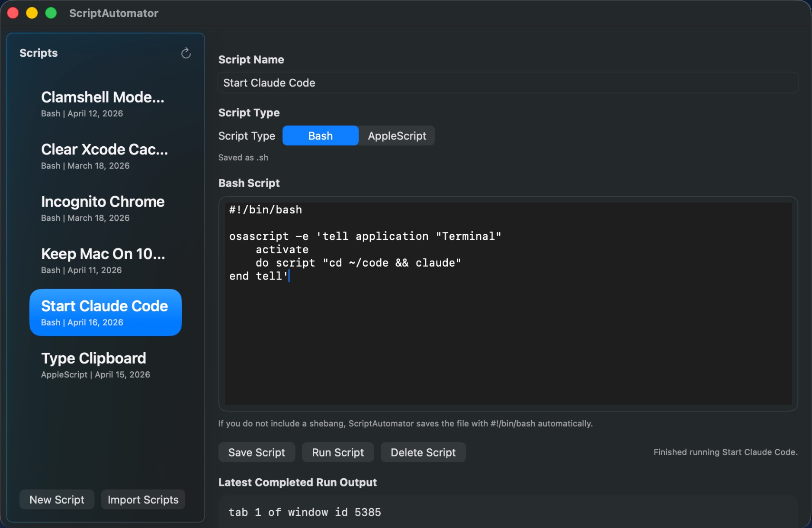812x528 pixels.
Task: Close the ScriptAutomator window
Action: [13, 13]
